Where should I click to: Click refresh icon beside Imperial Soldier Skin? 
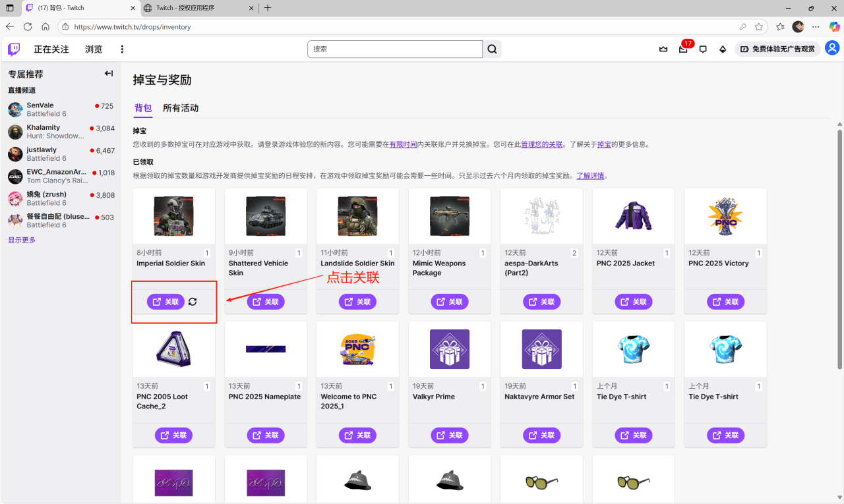193,302
